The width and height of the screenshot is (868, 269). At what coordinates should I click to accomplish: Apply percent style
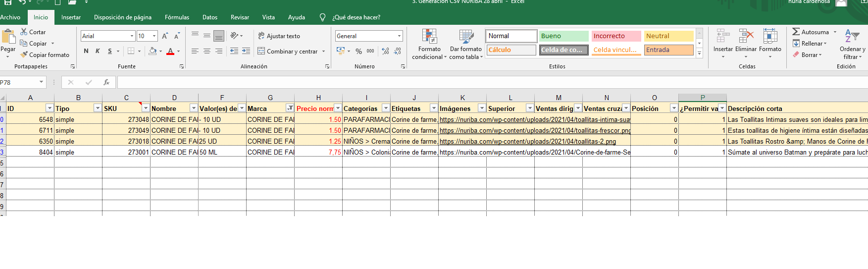coord(358,51)
